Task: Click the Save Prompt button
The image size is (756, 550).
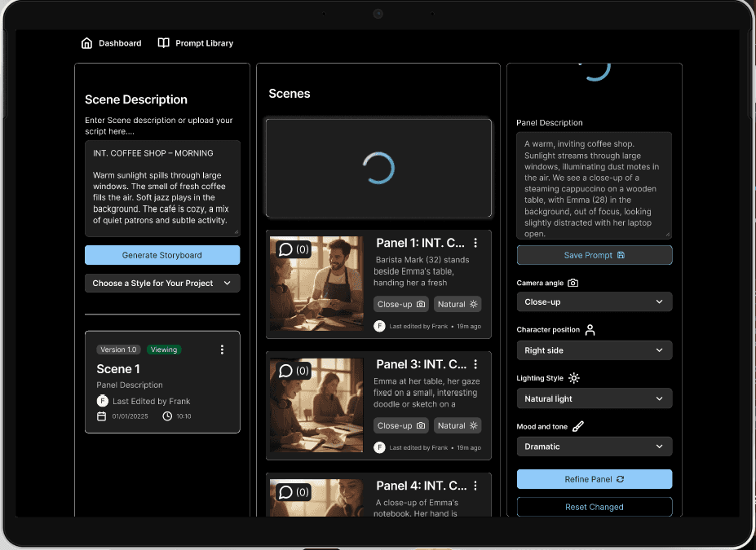Action: pyautogui.click(x=595, y=255)
